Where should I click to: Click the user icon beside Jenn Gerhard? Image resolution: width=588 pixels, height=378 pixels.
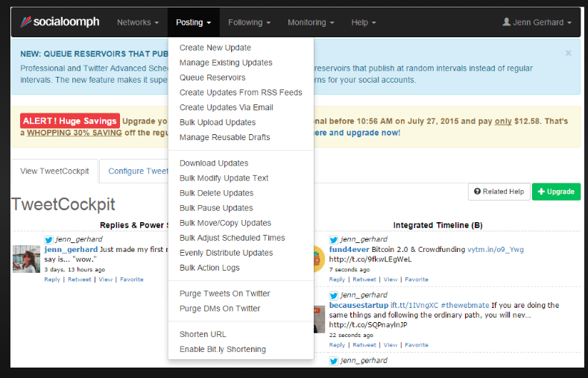pyautogui.click(x=506, y=22)
